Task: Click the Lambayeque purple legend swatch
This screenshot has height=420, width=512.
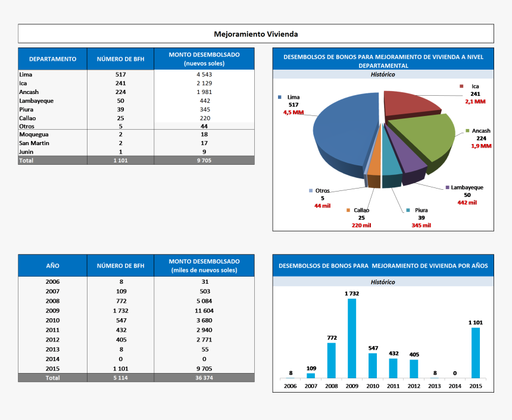Action: 447,187
